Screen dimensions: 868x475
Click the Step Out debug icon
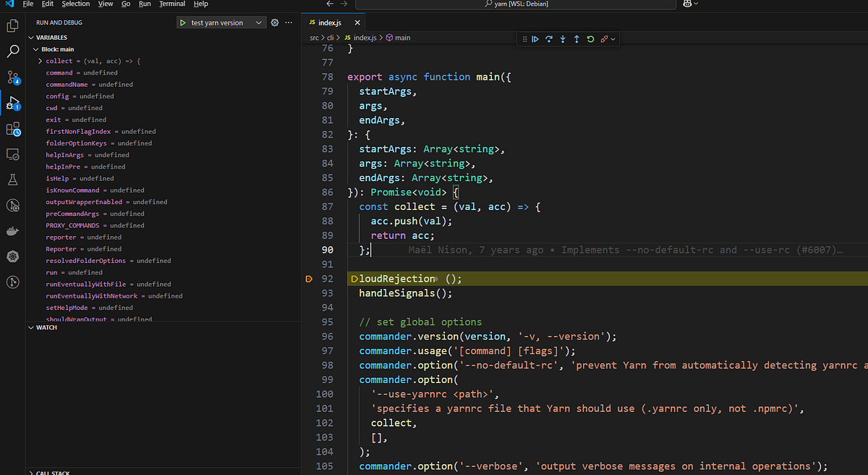tap(576, 38)
